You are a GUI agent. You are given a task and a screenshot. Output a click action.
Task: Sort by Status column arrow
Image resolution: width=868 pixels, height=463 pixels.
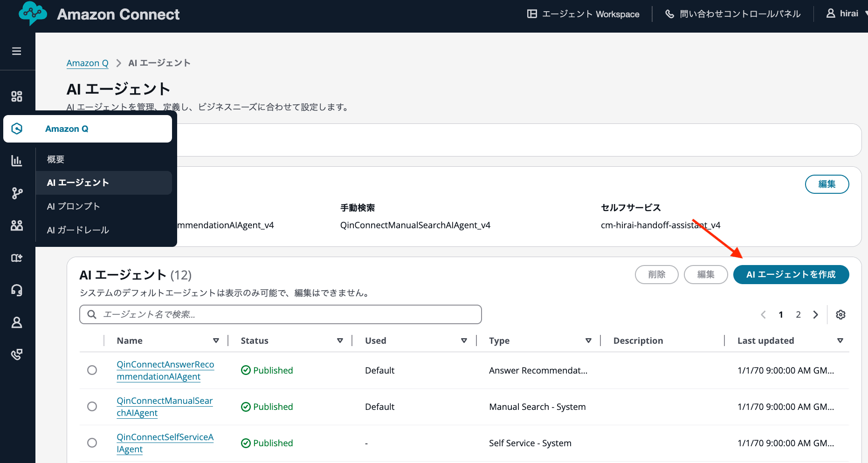click(x=340, y=340)
